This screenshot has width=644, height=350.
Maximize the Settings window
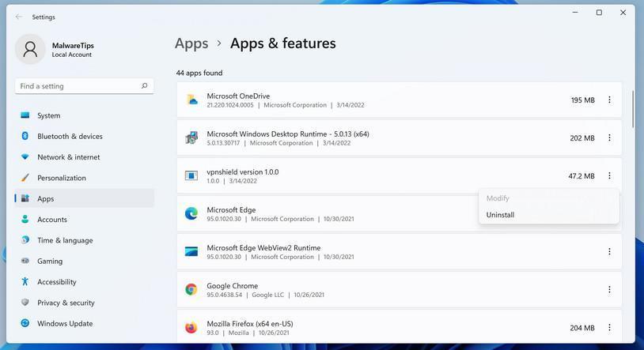pyautogui.click(x=599, y=13)
